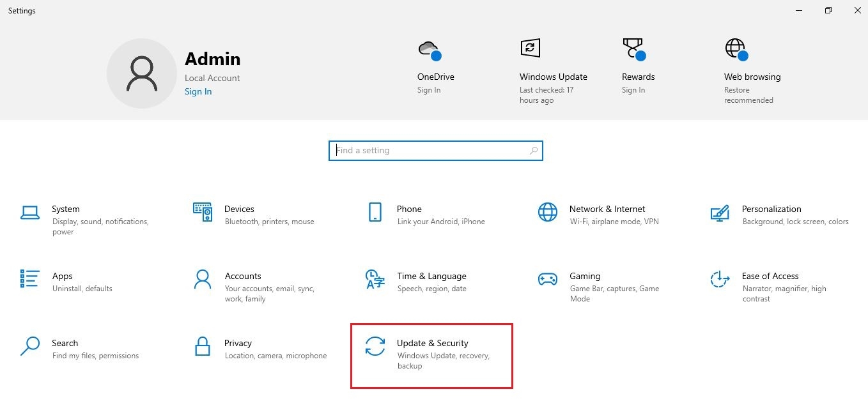Image resolution: width=868 pixels, height=410 pixels.
Task: Open the System settings icon
Action: pos(30,213)
